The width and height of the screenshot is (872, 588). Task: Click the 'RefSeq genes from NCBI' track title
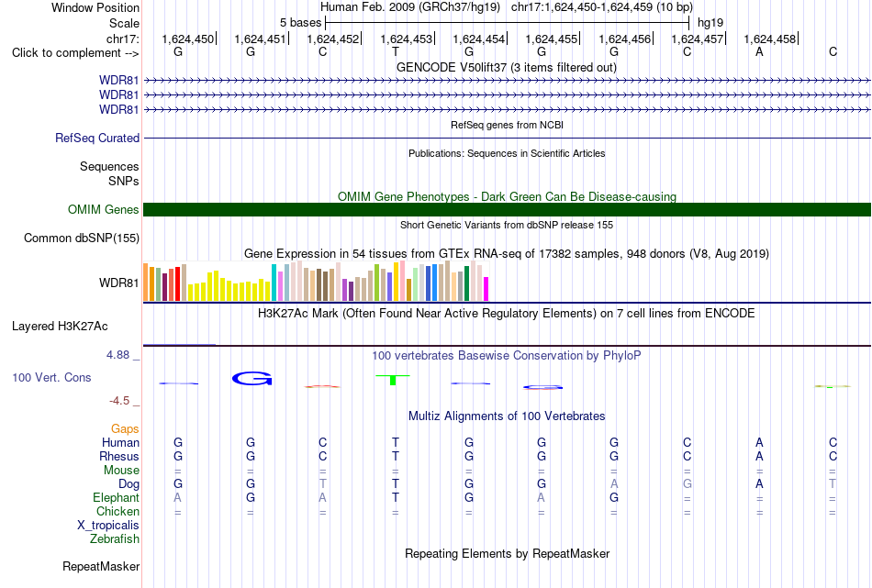[507, 125]
